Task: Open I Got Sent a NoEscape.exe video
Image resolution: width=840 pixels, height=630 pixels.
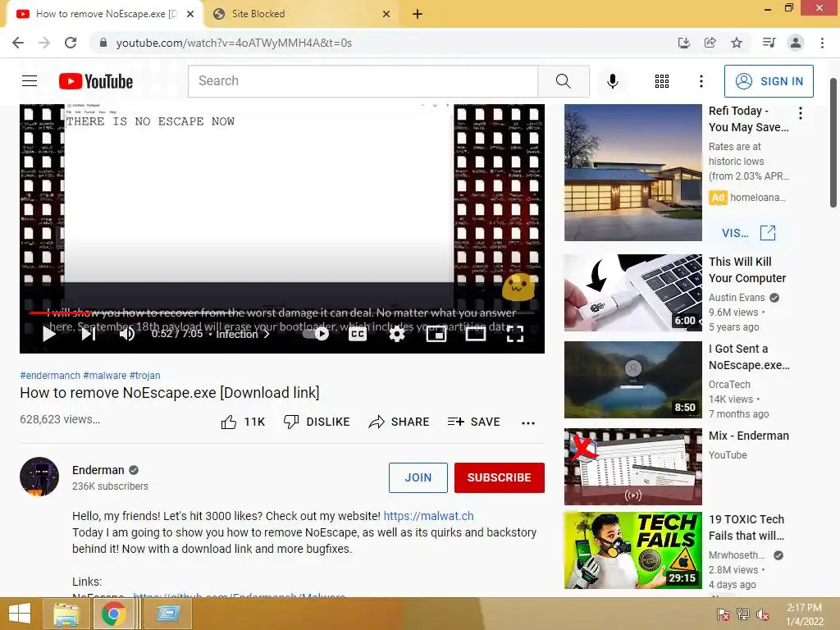Action: (x=632, y=379)
